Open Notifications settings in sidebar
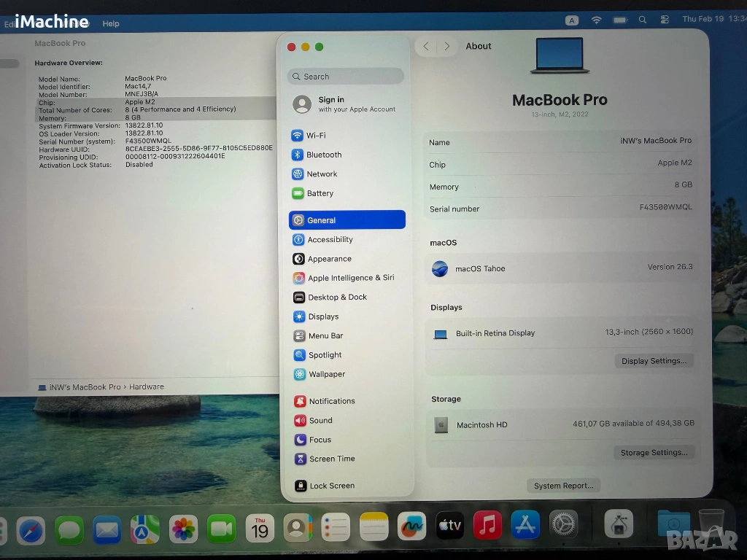This screenshot has height=560, width=747. (x=331, y=401)
